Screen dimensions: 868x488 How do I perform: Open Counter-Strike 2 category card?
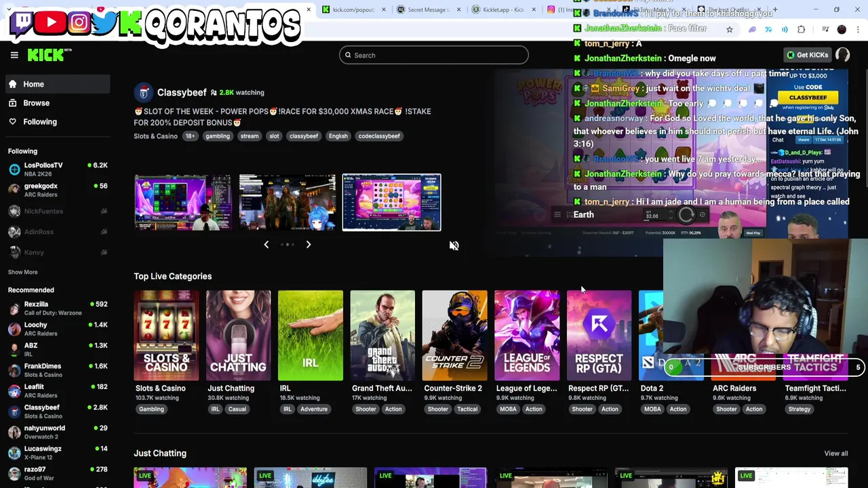pyautogui.click(x=454, y=335)
